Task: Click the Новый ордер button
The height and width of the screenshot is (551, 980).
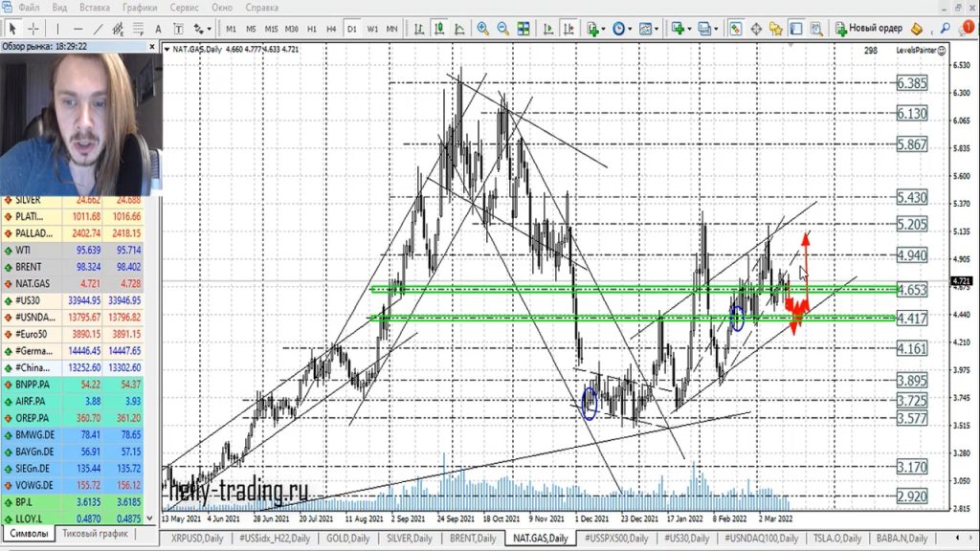Action: tap(869, 29)
